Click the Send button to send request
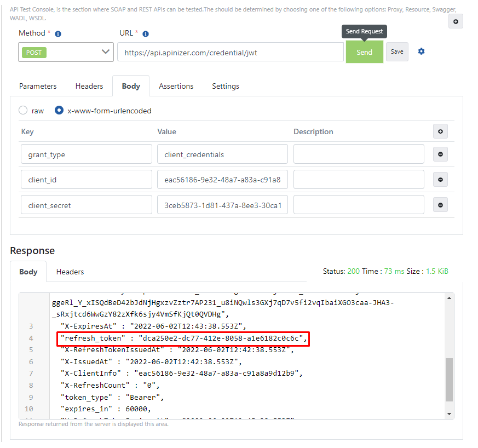The image size is (478, 448). click(364, 51)
